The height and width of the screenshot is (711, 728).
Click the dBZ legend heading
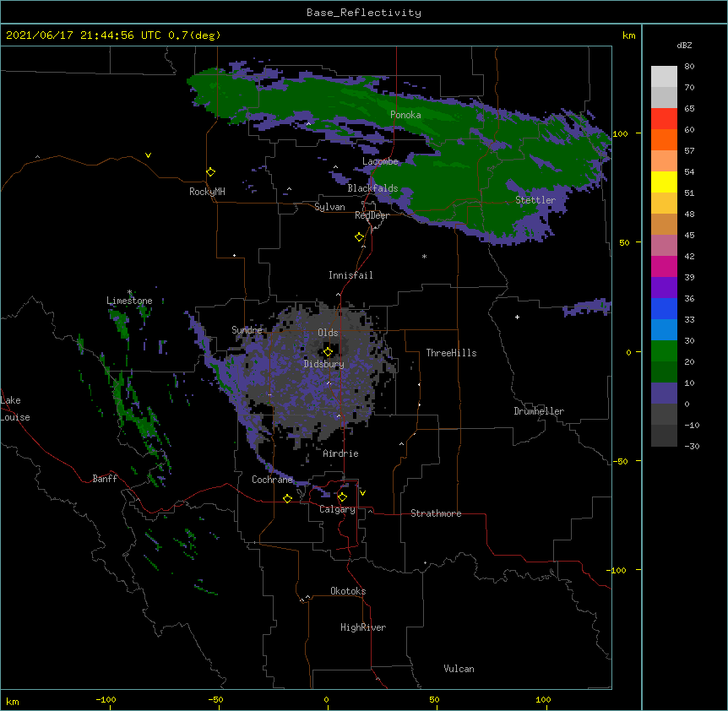click(x=684, y=45)
